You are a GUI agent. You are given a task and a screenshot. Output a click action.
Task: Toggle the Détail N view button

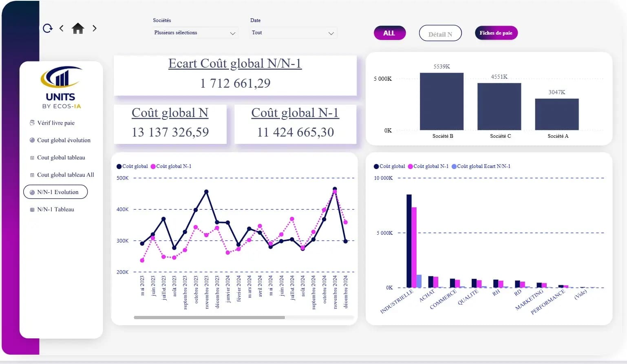pyautogui.click(x=440, y=34)
